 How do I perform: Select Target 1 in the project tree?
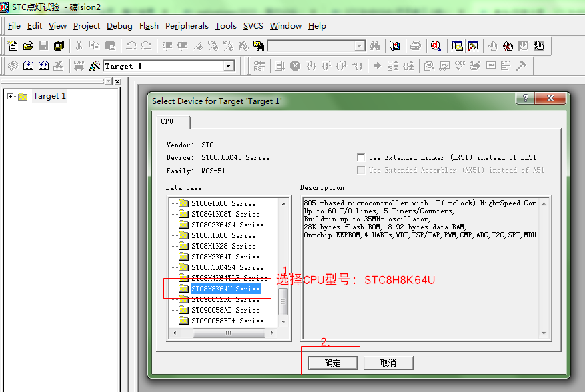(x=49, y=96)
